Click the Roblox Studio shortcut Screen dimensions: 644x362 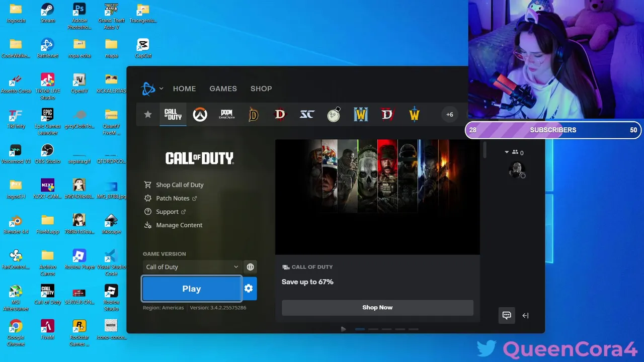pos(111,298)
